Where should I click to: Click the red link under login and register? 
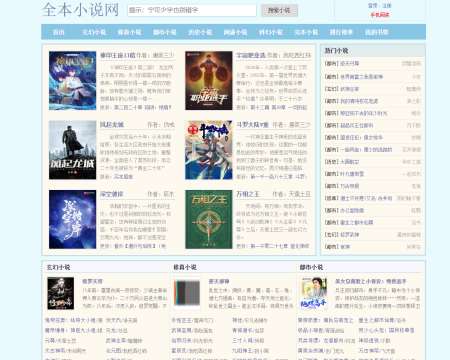click(380, 15)
